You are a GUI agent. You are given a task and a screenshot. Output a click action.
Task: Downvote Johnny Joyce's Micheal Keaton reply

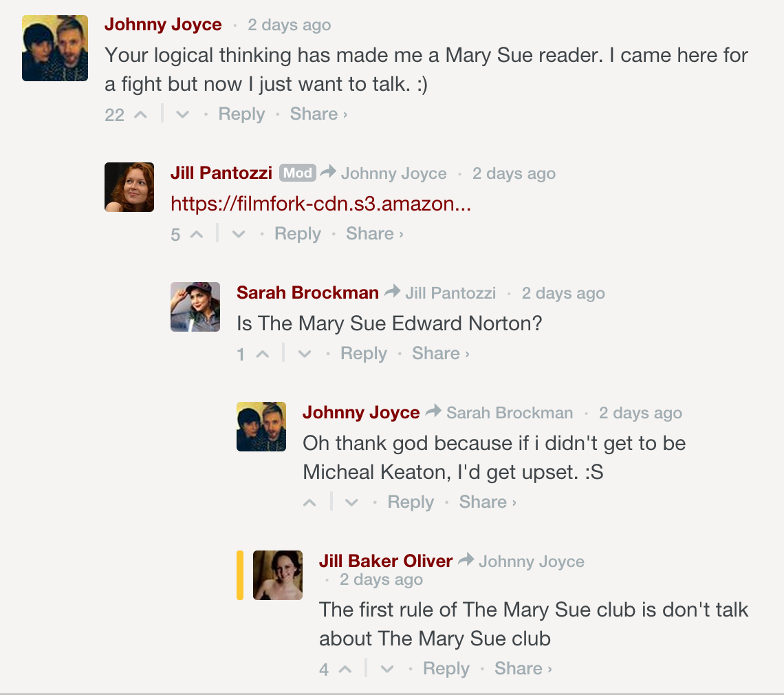point(351,502)
